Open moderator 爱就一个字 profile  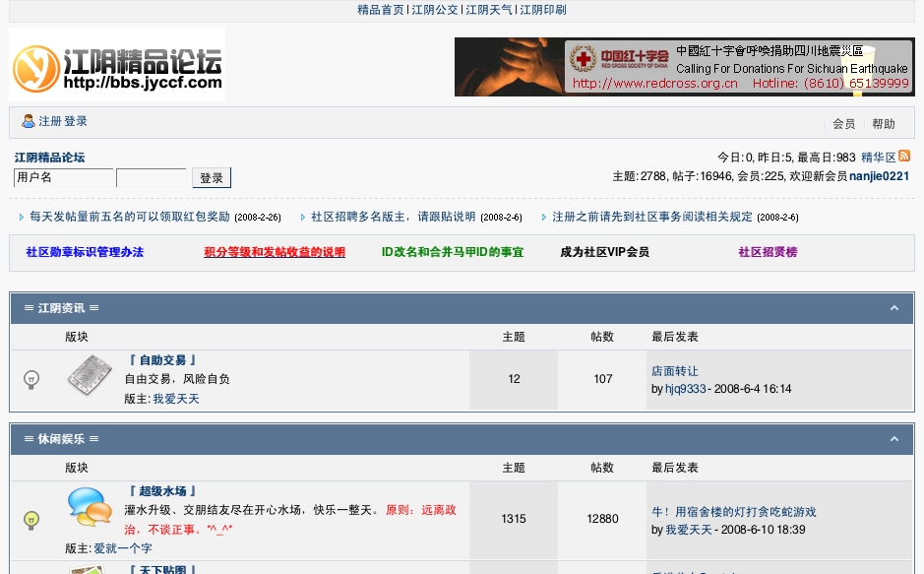point(123,548)
